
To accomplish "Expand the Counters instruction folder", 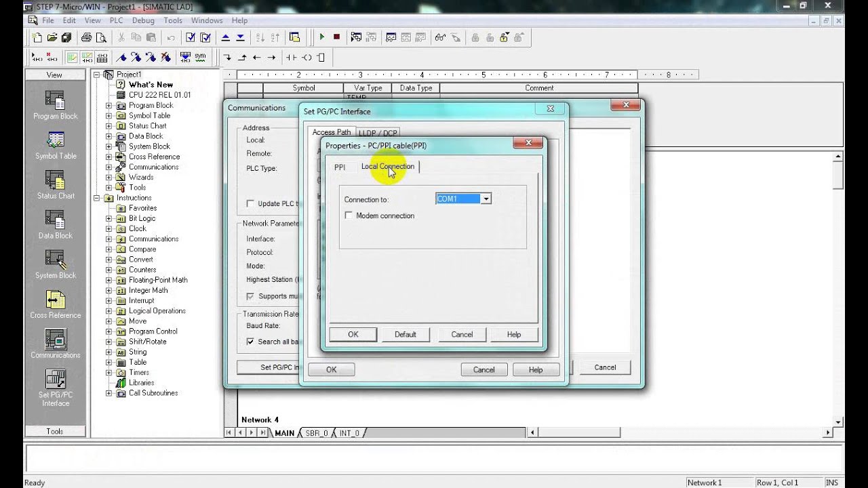I will coord(108,270).
